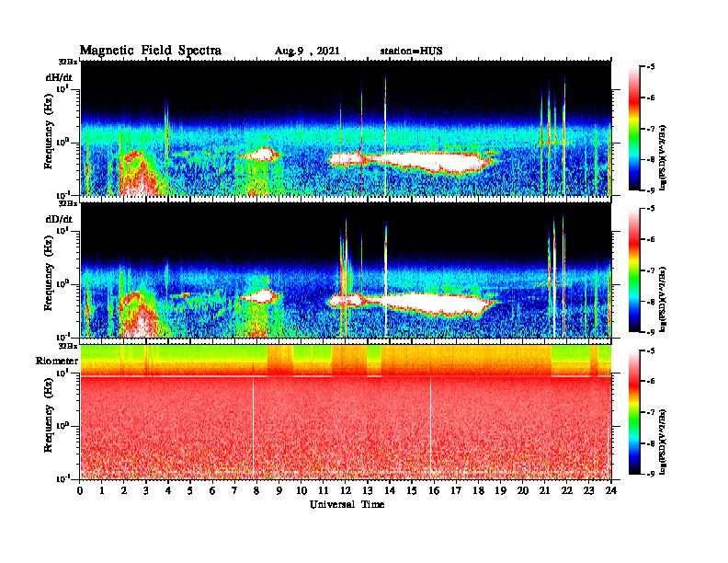Click the Riometer spectrogram plot area
Viewport: 728px width, 563px height.
point(346,412)
